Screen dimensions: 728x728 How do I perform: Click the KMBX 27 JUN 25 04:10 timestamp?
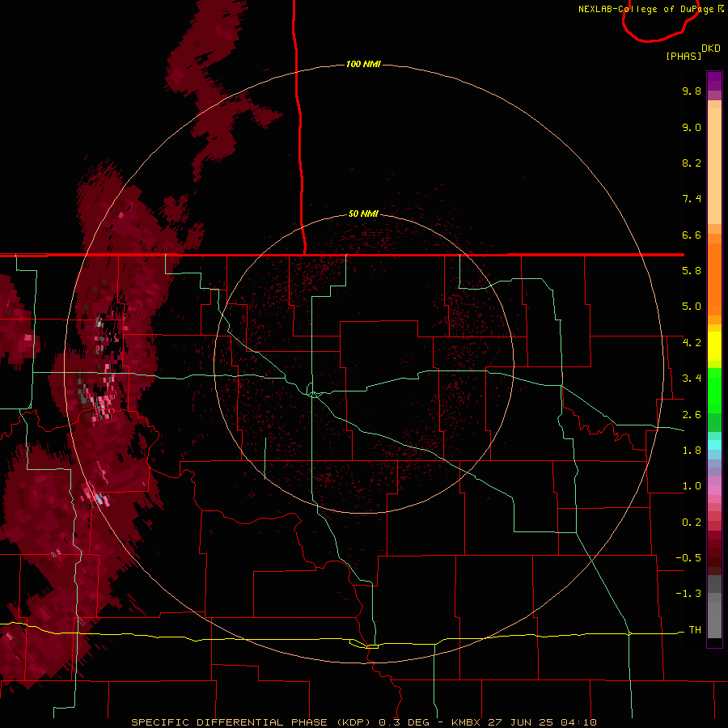[x=523, y=722]
